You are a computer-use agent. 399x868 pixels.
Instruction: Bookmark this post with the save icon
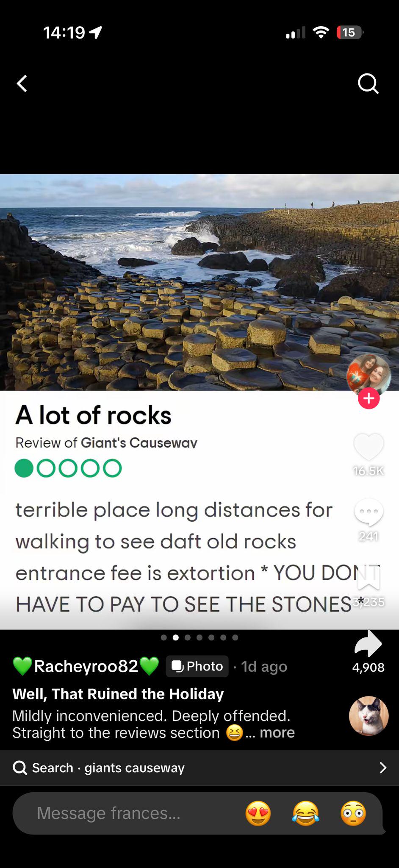point(369,578)
